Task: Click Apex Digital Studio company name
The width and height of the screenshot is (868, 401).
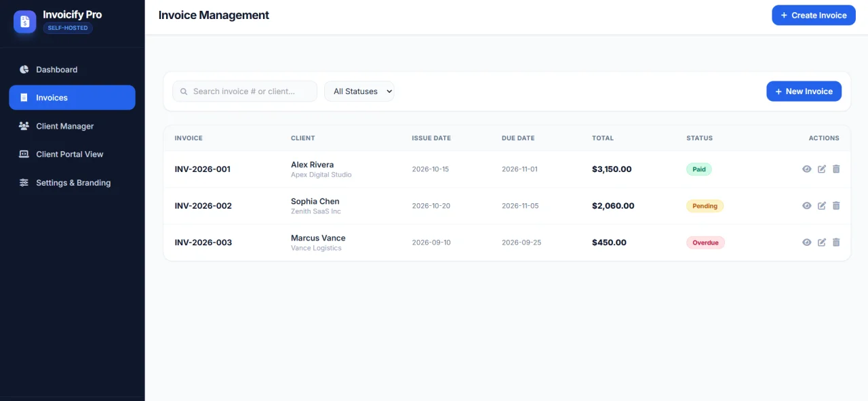Action: [x=321, y=175]
